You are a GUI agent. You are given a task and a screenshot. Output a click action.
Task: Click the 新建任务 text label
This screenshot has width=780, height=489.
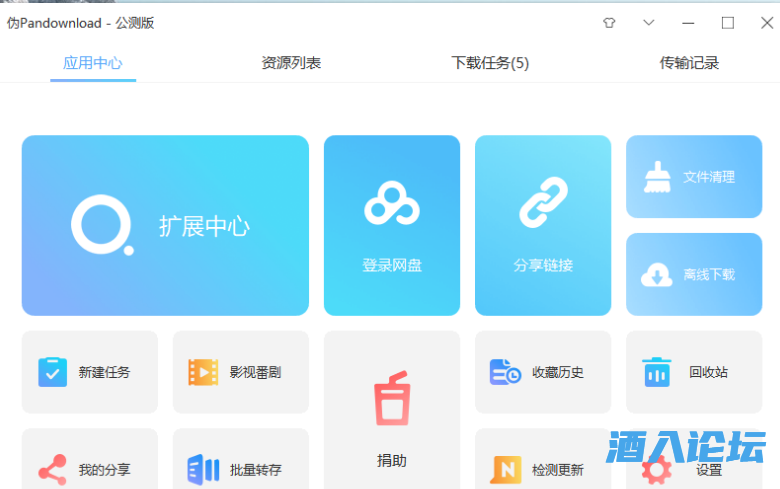[x=104, y=372]
